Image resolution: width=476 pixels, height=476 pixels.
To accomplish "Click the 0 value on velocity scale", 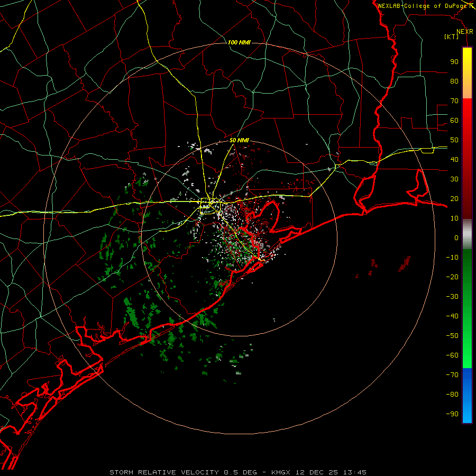I will [456, 237].
